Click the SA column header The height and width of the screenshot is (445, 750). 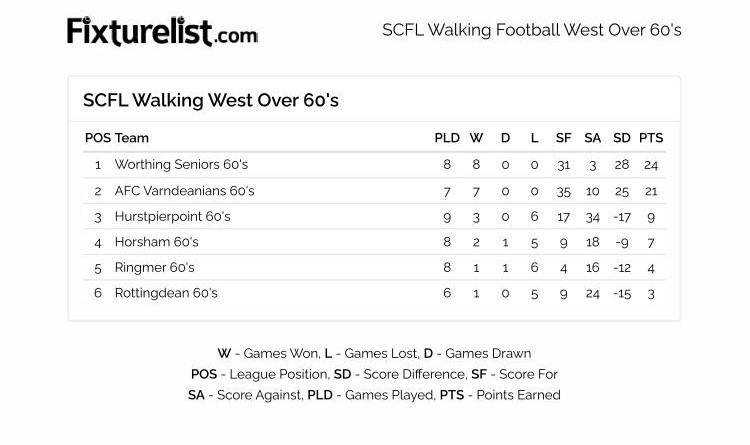coord(593,138)
